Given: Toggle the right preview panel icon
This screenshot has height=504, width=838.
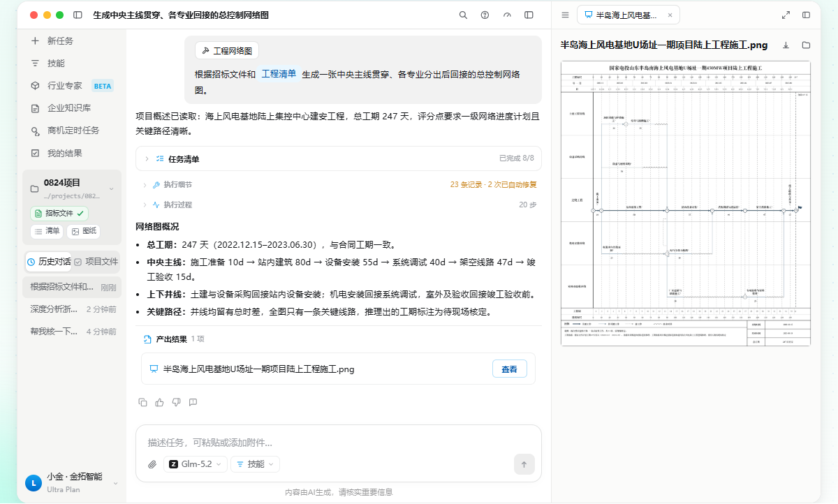Looking at the screenshot, I should tap(529, 15).
